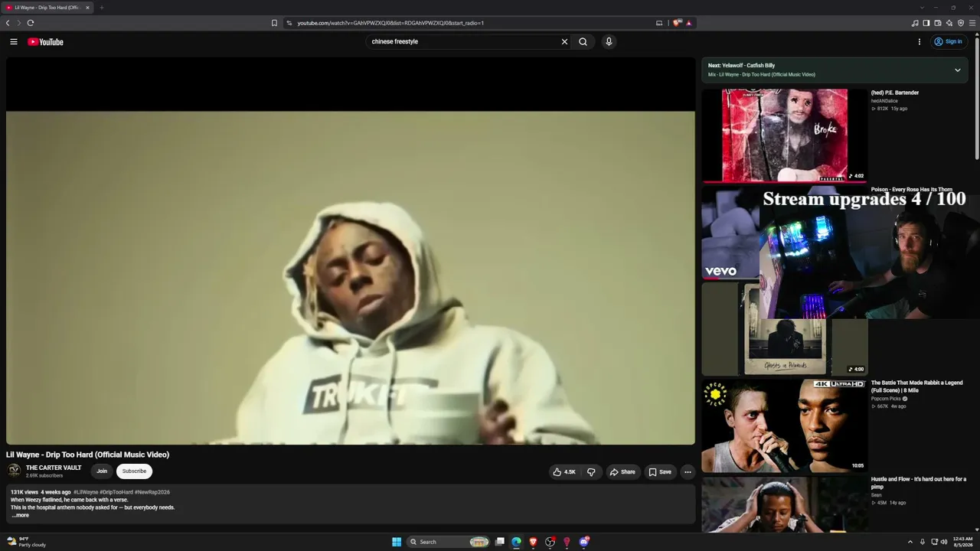Open Microsoft Edge from the taskbar
This screenshot has height=551, width=980.
516,542
